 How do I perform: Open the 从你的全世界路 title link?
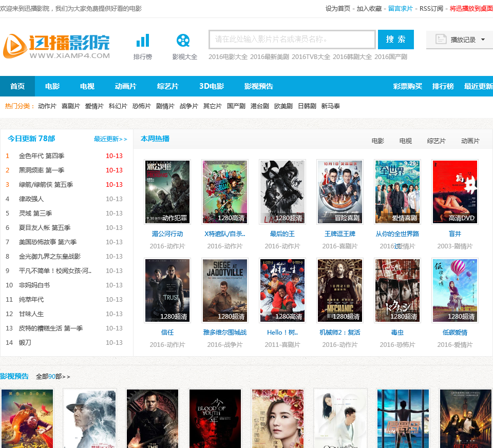coord(397,234)
